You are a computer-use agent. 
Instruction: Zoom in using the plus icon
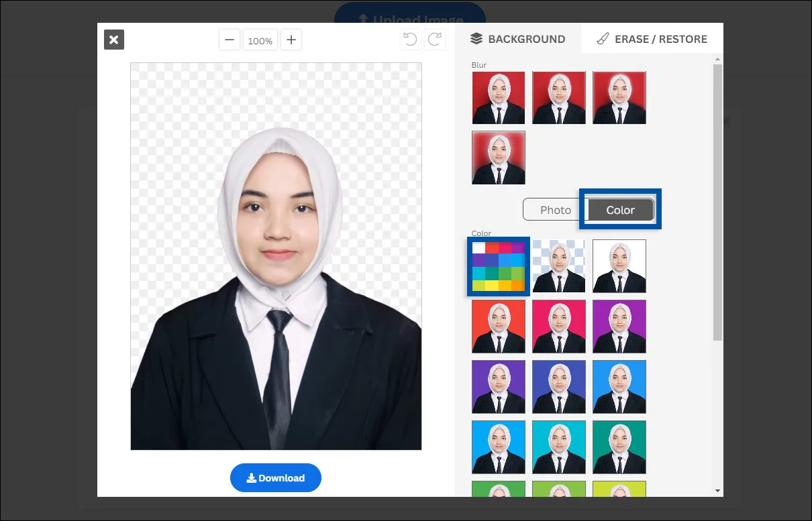(291, 40)
